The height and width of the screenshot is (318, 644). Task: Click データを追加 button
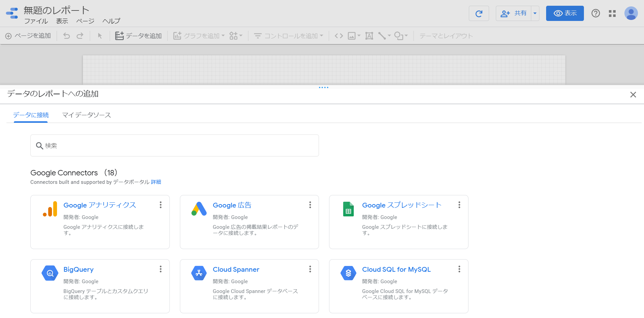(138, 36)
